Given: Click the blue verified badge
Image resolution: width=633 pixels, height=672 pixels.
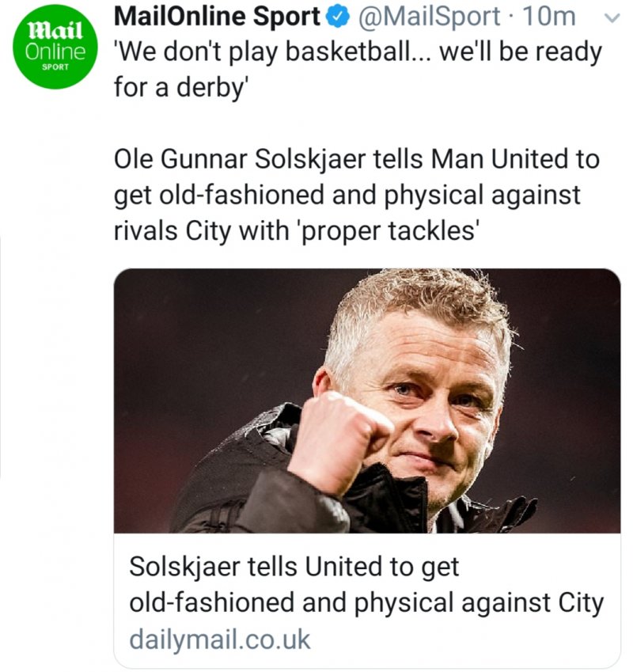Looking at the screenshot, I should [x=335, y=15].
